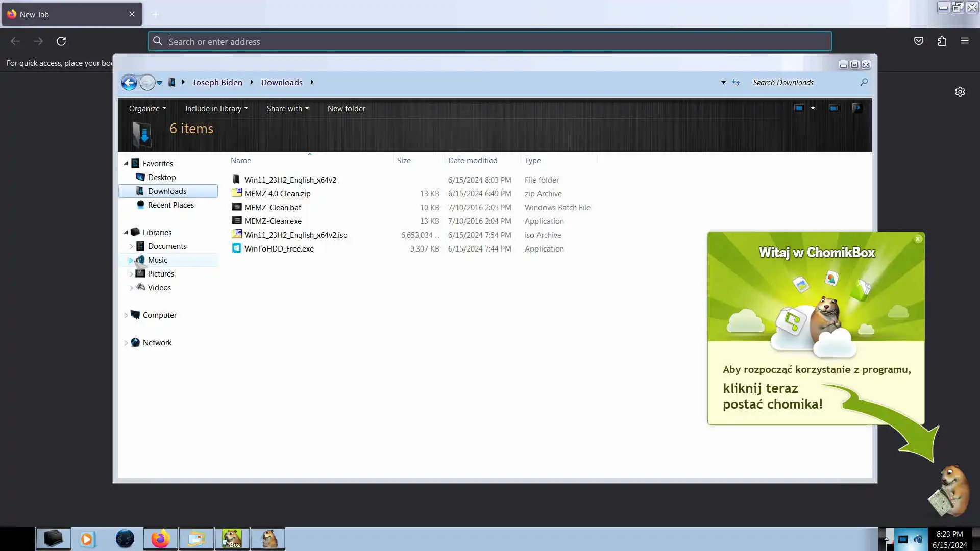This screenshot has height=551, width=980.
Task: Close the ChomikBox welcome popup
Action: coord(918,239)
